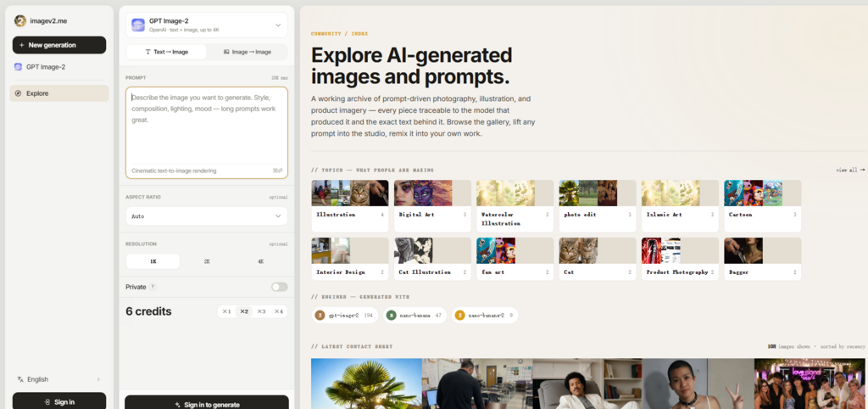Focus the prompt description text box
Screen dimensions: 868x409
tap(207, 132)
